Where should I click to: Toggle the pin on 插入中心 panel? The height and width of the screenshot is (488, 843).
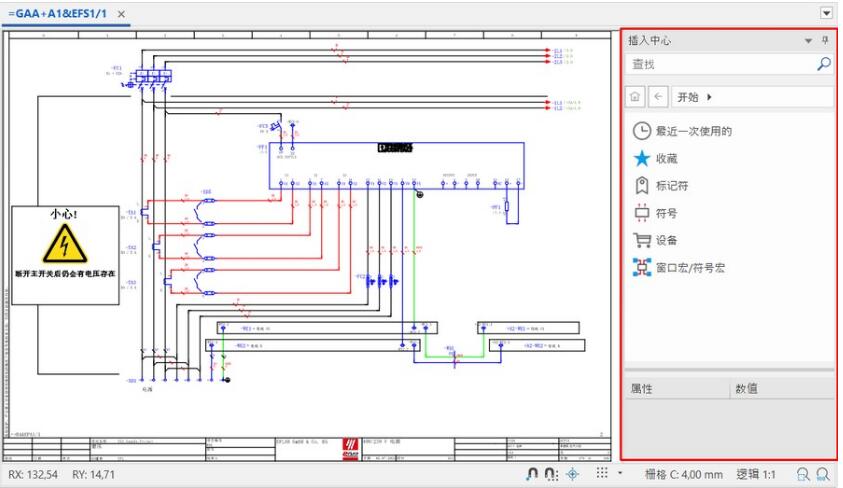(825, 41)
